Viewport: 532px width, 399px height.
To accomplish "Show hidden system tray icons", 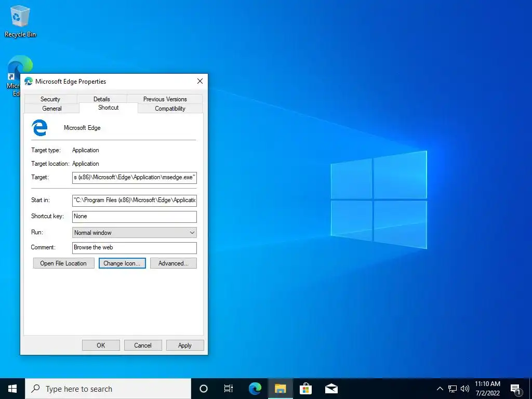I will point(440,389).
